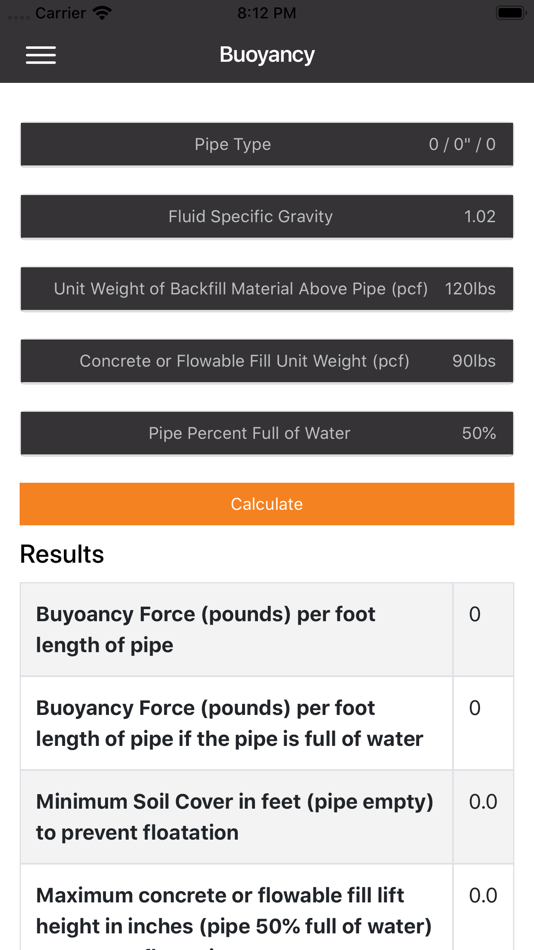Select Maximum concrete lift height result row
The height and width of the screenshot is (950, 534).
(x=267, y=907)
